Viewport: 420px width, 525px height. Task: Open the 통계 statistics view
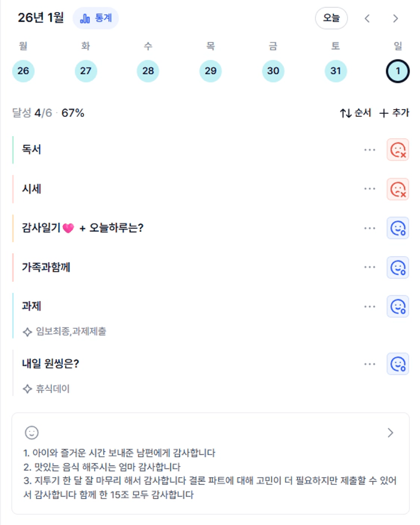[96, 18]
